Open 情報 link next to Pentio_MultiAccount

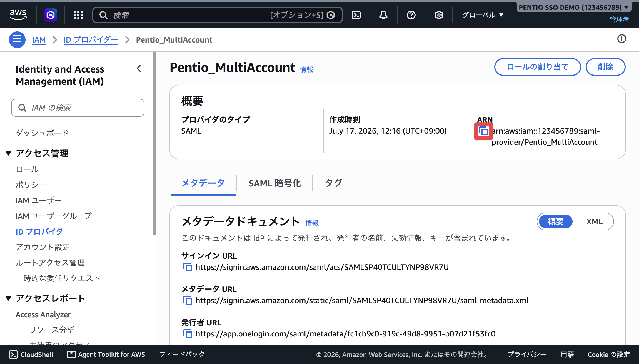point(306,69)
